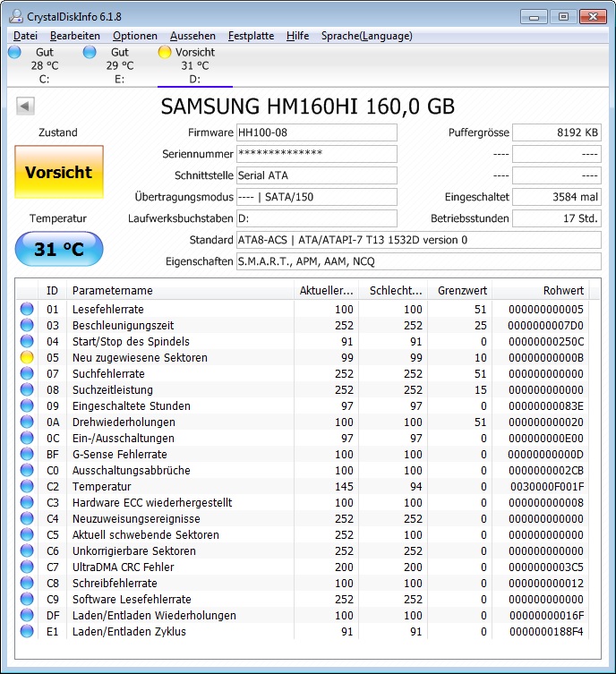Screen dimensions: 616x674
Task: Click the blue status icon of Beschleunigungszeit
Action: 27,326
